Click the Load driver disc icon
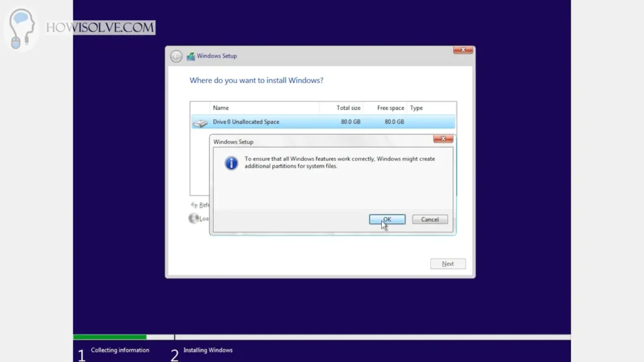This screenshot has width=644, height=362. (194, 219)
